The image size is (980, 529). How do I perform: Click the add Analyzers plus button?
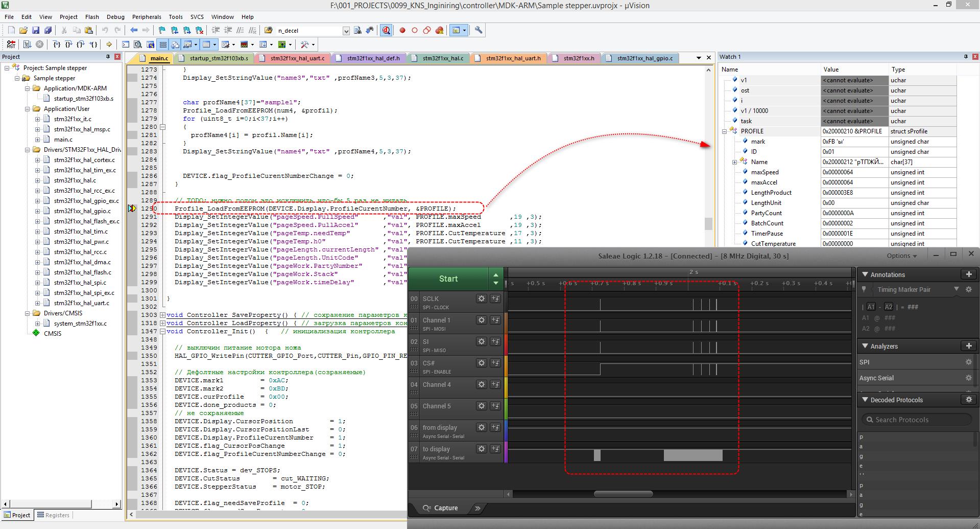click(968, 346)
